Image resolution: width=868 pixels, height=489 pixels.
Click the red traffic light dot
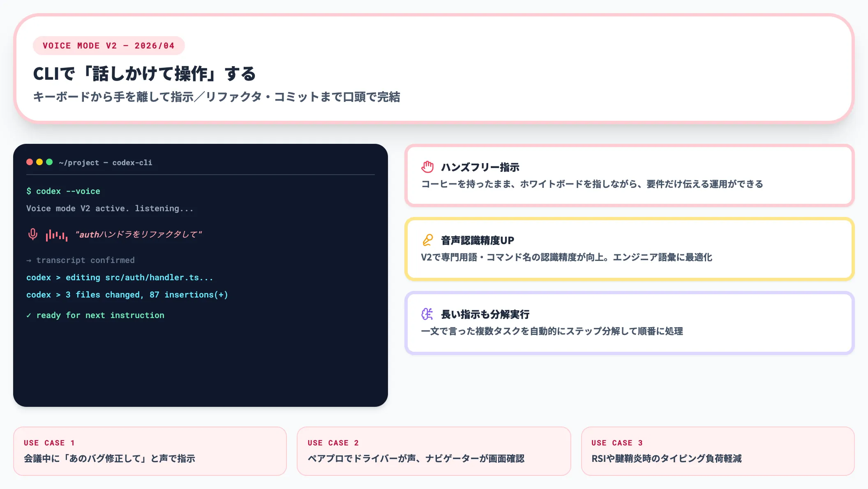(x=30, y=162)
